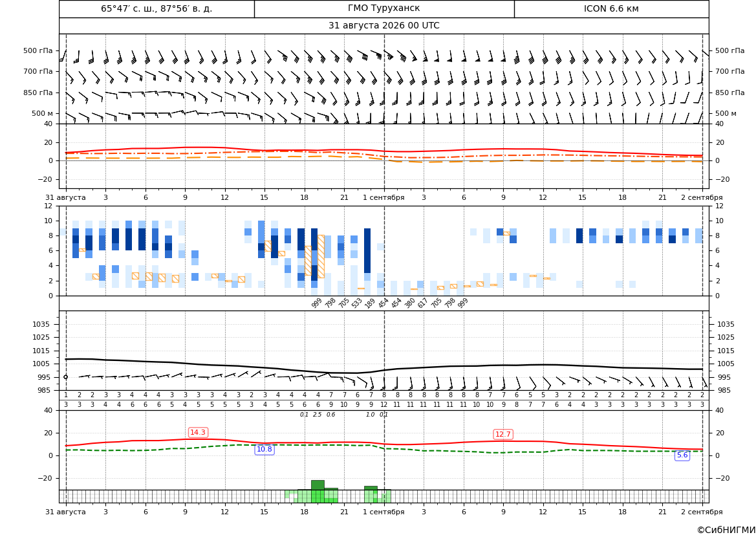Click the blue 10.8 minimum temperature label

point(265,449)
